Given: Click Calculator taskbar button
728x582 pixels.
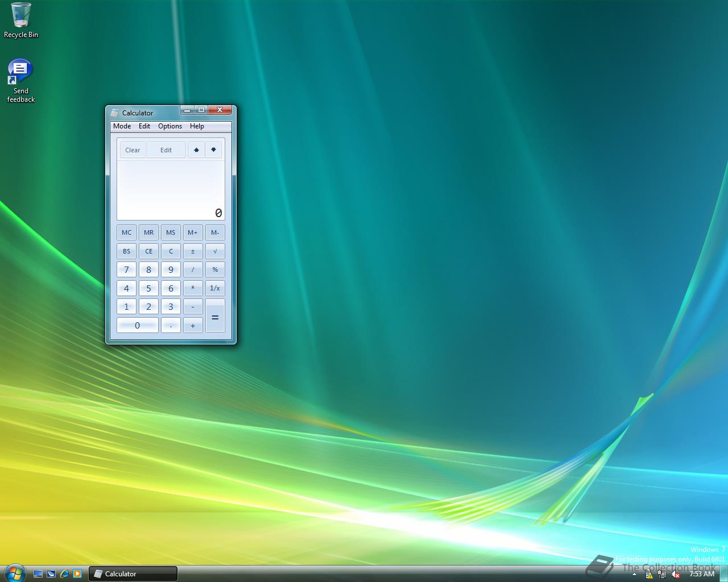Looking at the screenshot, I should coord(133,574).
